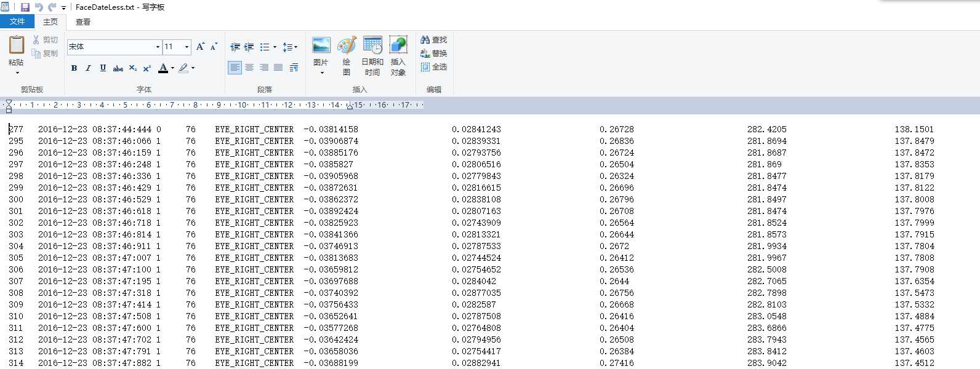
Task: Insert date and time (日期和时间)
Action: click(372, 56)
